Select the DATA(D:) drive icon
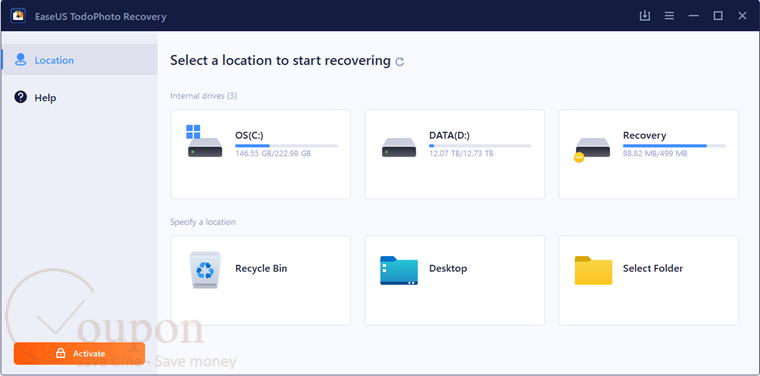760x376 pixels. pos(399,147)
